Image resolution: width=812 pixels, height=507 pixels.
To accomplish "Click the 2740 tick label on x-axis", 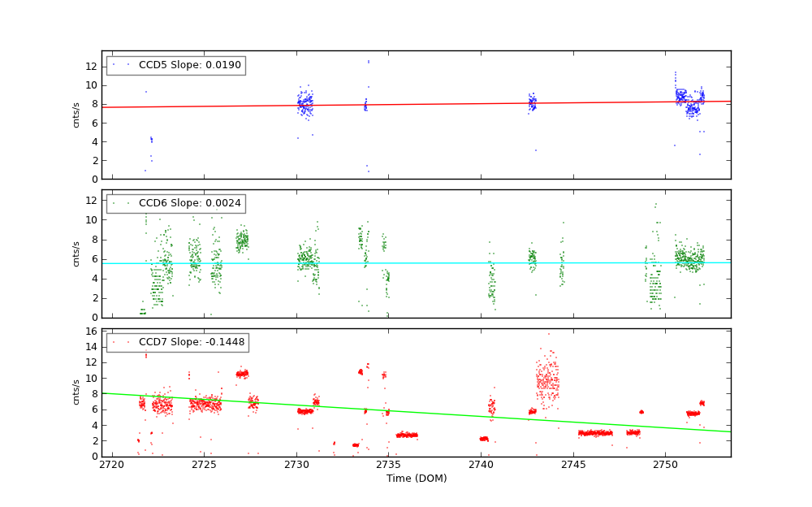I will 481,466.
